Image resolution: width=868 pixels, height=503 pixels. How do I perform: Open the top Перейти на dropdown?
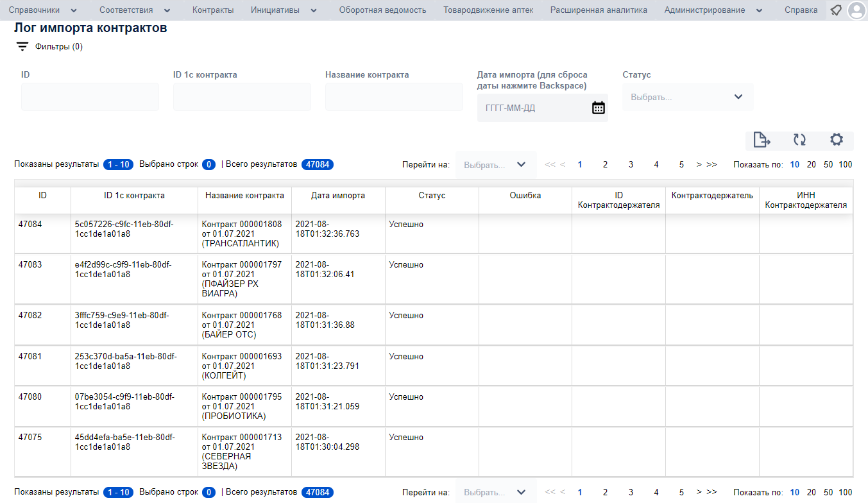tap(495, 165)
